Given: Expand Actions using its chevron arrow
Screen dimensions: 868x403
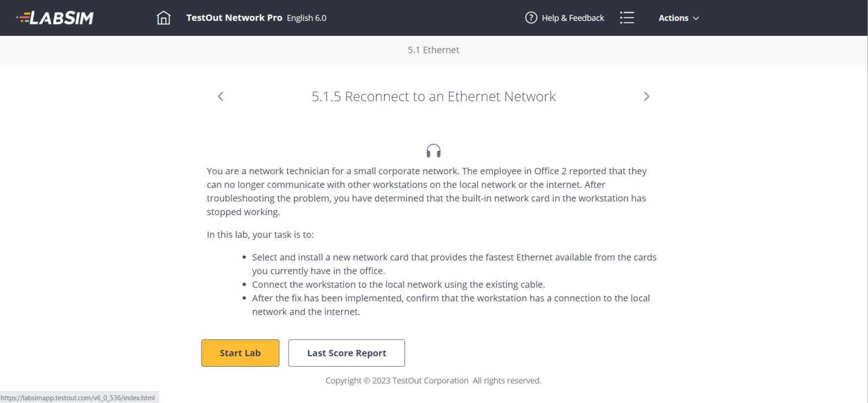Looking at the screenshot, I should coord(696,18).
